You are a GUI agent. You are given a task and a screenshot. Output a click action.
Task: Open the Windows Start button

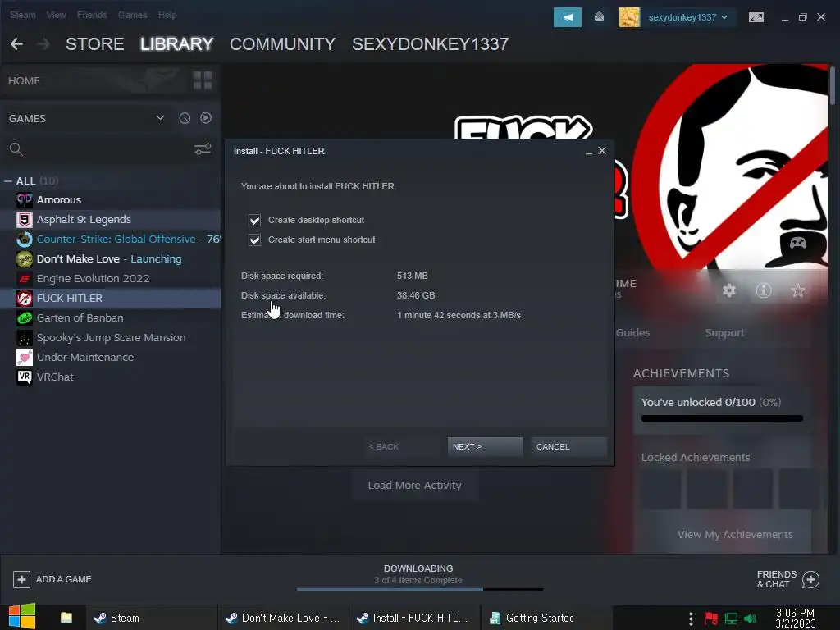21,617
